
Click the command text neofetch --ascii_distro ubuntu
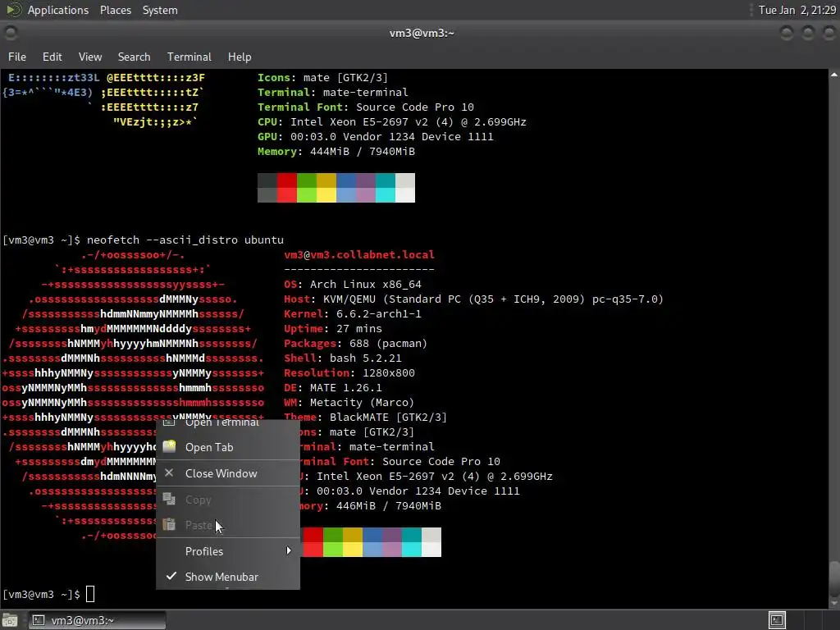[185, 240]
